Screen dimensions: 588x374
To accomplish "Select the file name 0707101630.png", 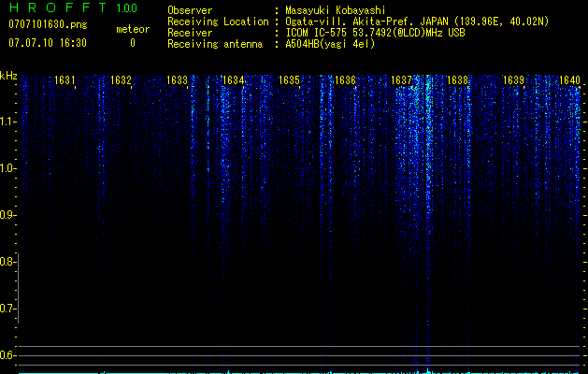I will 48,24.
